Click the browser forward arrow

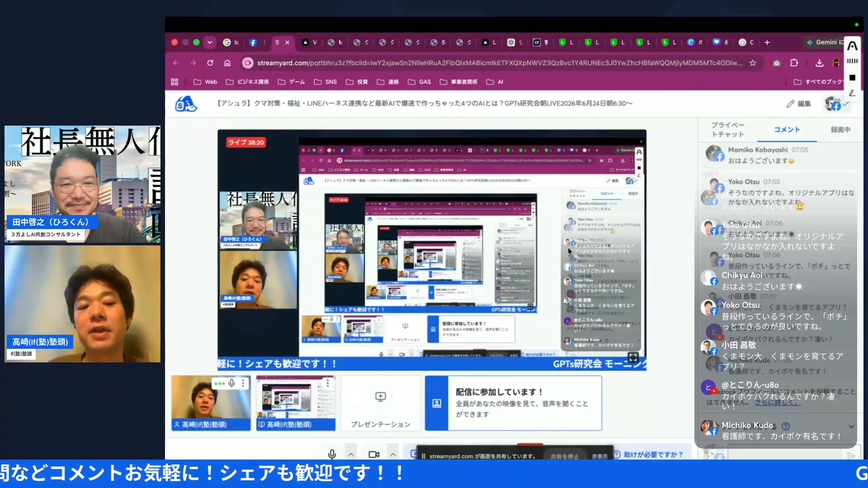193,63
